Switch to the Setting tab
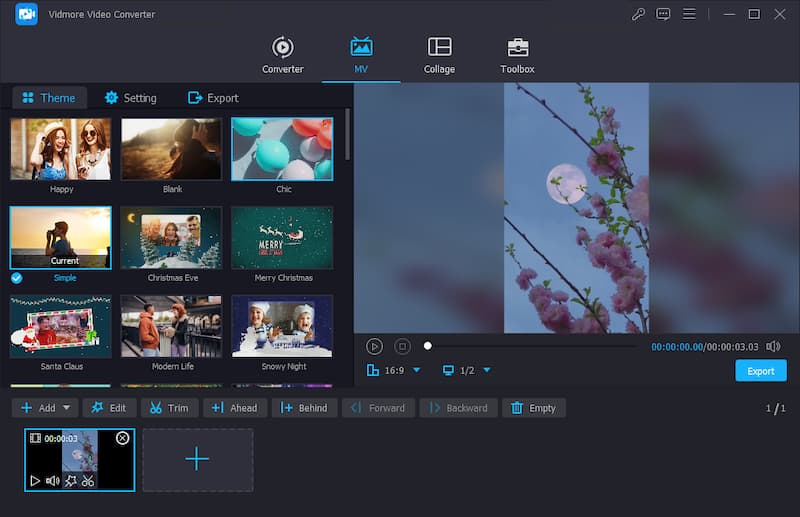 (x=131, y=97)
